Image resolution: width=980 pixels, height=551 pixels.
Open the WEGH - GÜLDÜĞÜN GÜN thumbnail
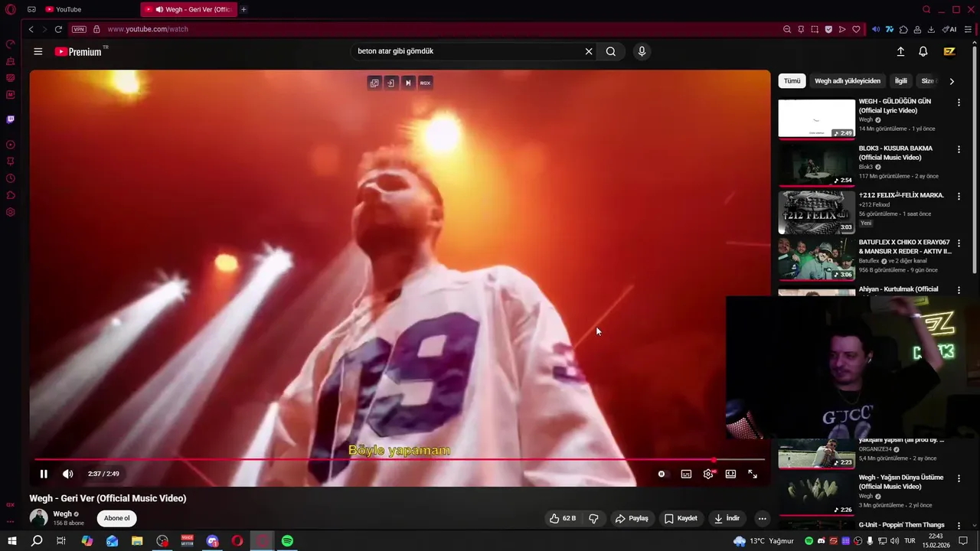coord(817,119)
